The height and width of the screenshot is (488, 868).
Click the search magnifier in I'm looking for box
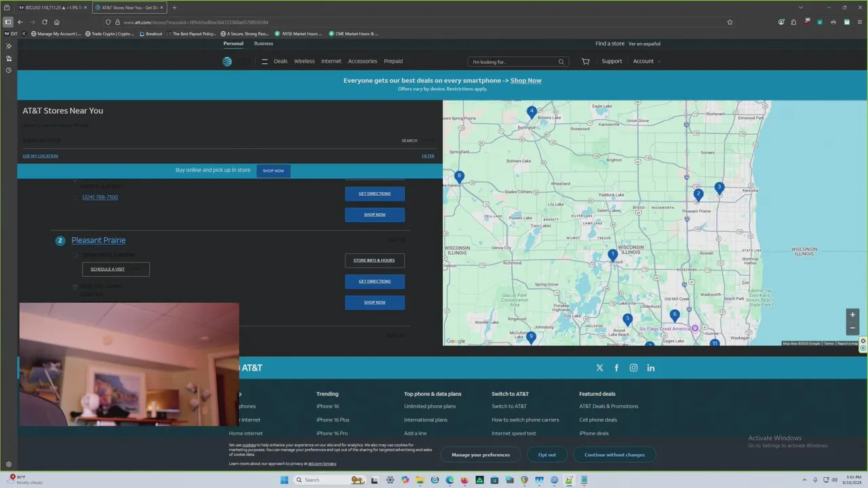(x=561, y=62)
